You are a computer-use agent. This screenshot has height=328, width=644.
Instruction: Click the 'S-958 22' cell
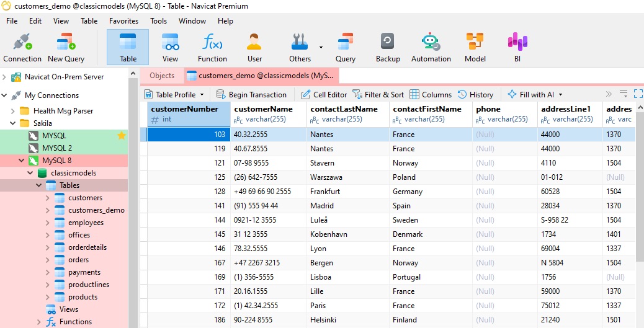(x=570, y=220)
